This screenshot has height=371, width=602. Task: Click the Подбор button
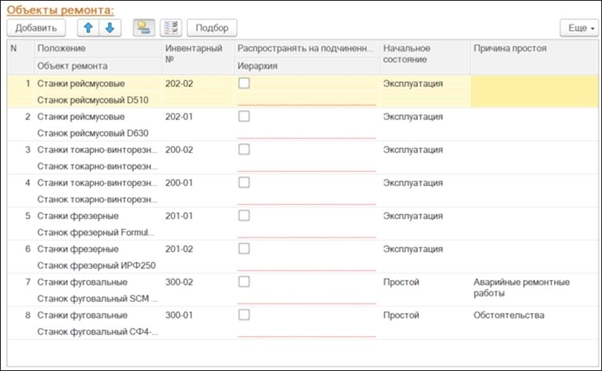[x=212, y=28]
